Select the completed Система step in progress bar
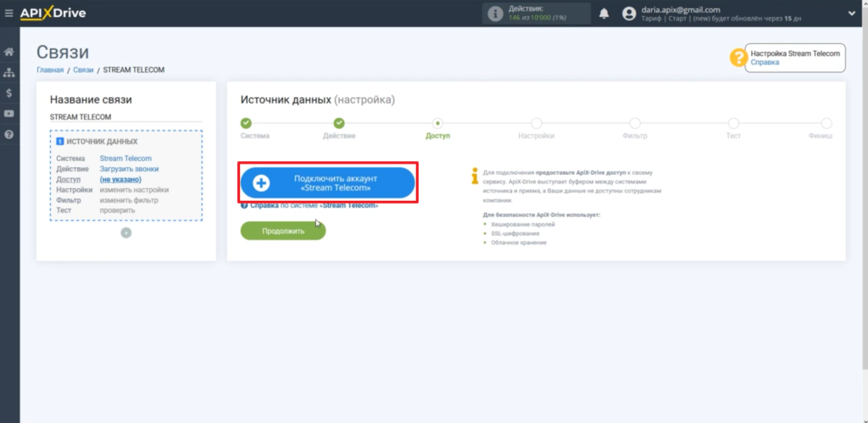This screenshot has width=868, height=423. click(x=246, y=124)
